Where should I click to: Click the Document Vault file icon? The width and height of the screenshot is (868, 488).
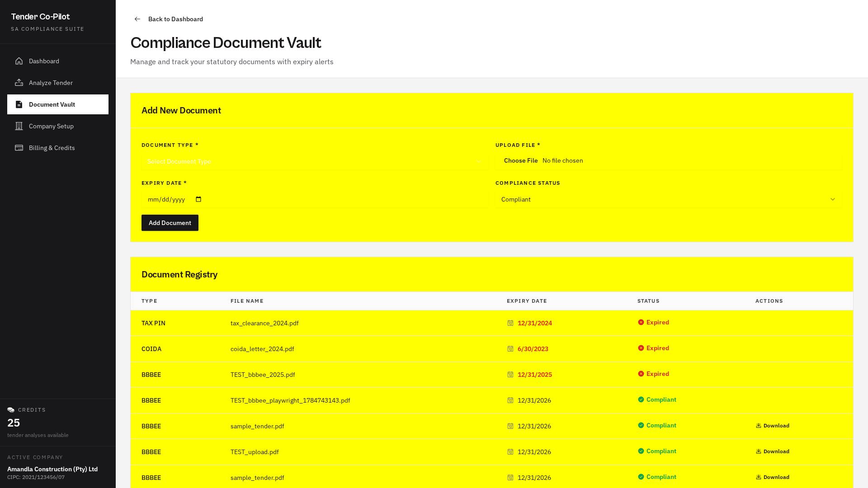[x=19, y=104]
